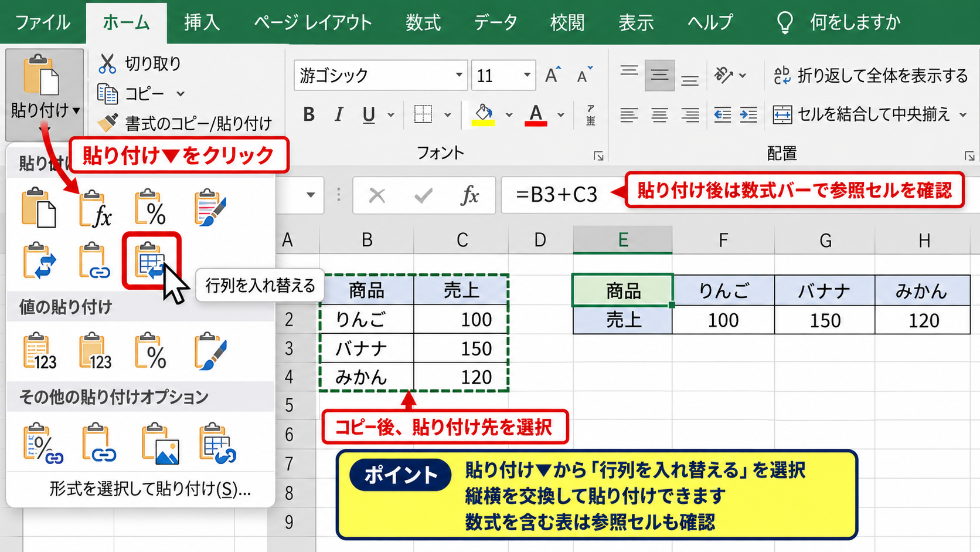This screenshot has width=980, height=552.
Task: Choose the No Borders paste option
Action: pos(39,260)
